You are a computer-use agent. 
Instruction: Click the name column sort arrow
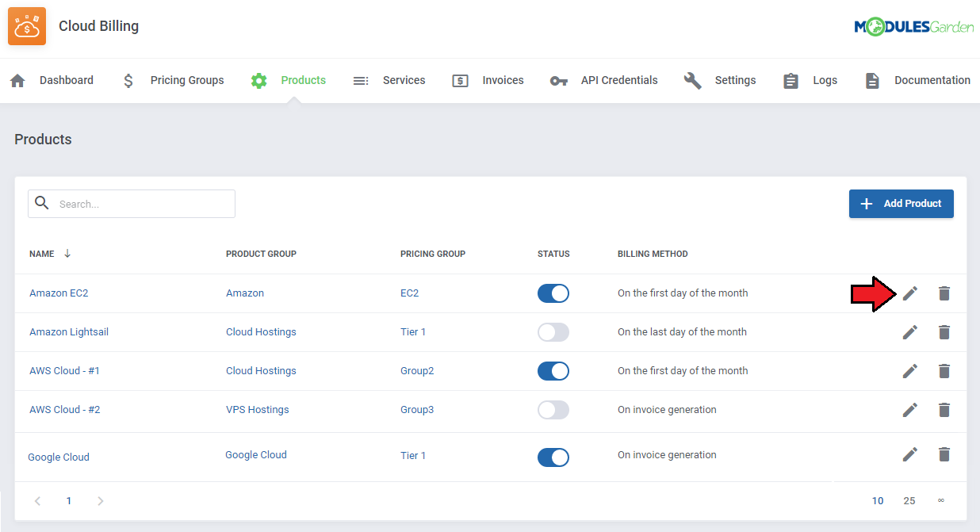point(67,254)
